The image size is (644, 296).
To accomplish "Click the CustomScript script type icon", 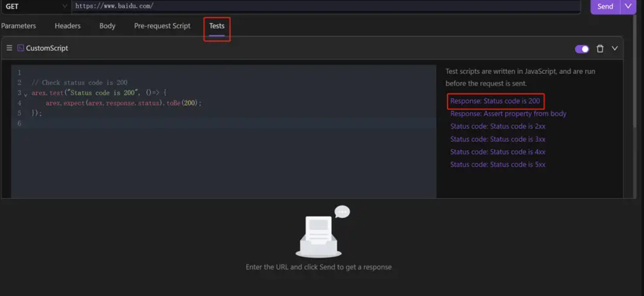I will tap(20, 48).
